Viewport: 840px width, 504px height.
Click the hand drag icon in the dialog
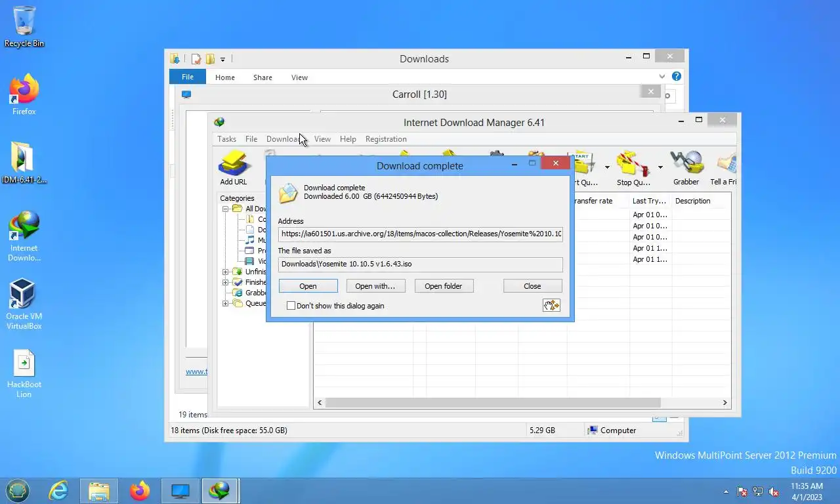tap(551, 305)
